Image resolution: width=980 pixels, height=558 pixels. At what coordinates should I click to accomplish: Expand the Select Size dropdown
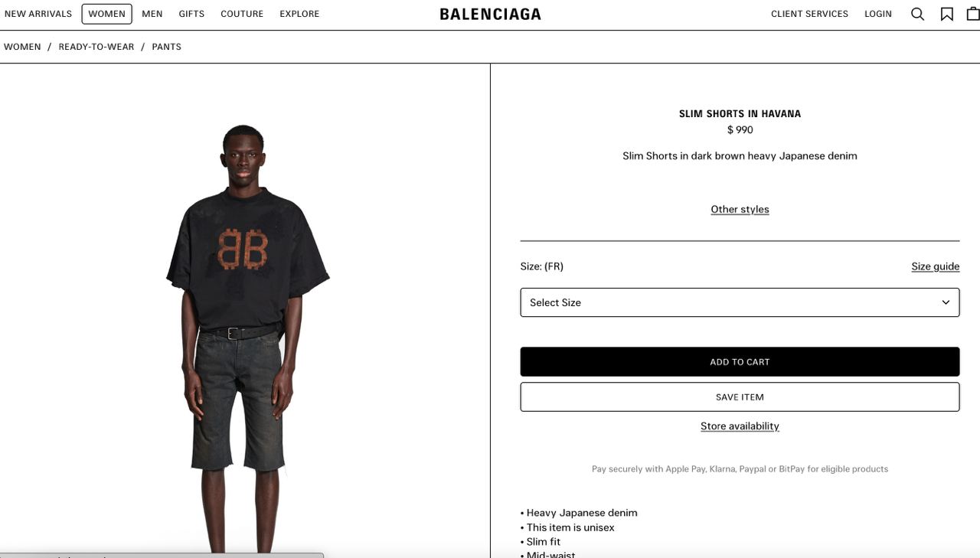click(740, 302)
